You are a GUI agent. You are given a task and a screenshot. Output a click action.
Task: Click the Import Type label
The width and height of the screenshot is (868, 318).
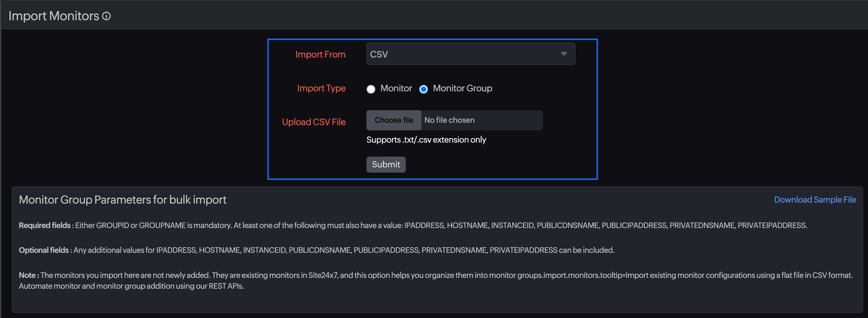pos(321,88)
